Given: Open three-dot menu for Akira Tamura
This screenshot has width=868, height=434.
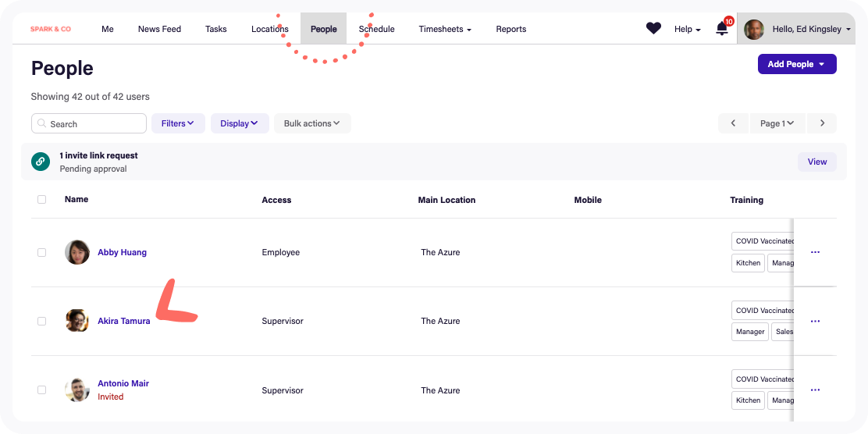Looking at the screenshot, I should point(815,321).
